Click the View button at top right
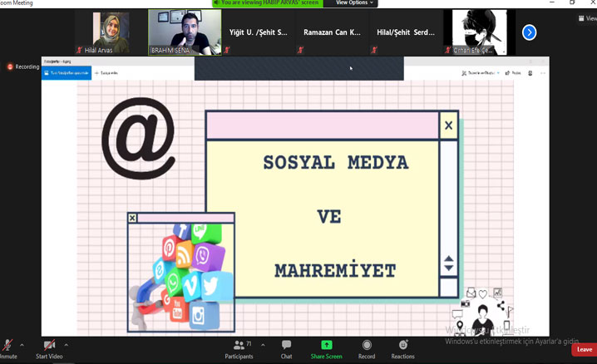This screenshot has height=364, width=597. (x=587, y=18)
